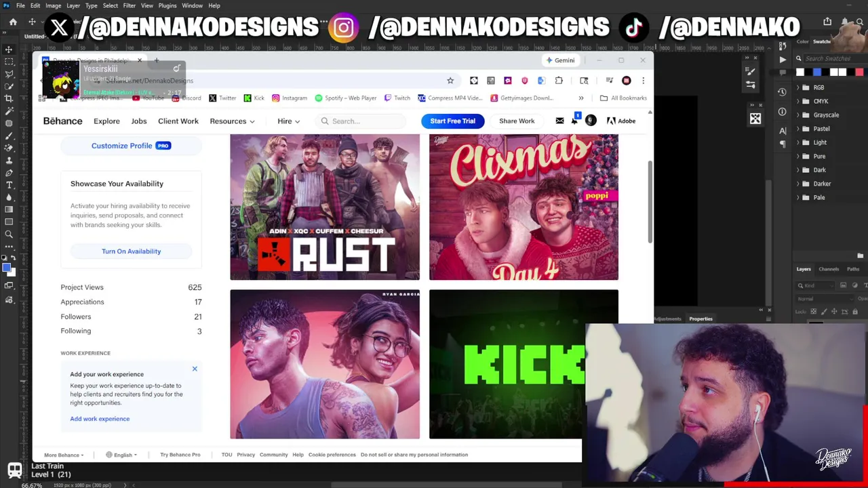Select the Zoom magnifier tool
This screenshot has width=868, height=488.
(9, 234)
